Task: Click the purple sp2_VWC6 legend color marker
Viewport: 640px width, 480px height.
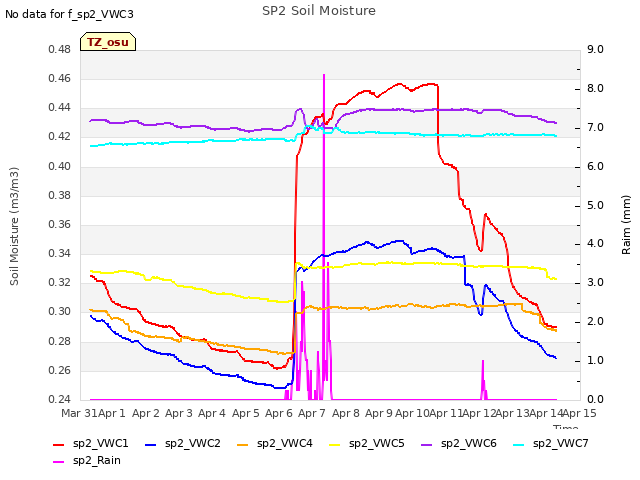Action: pyautogui.click(x=427, y=444)
